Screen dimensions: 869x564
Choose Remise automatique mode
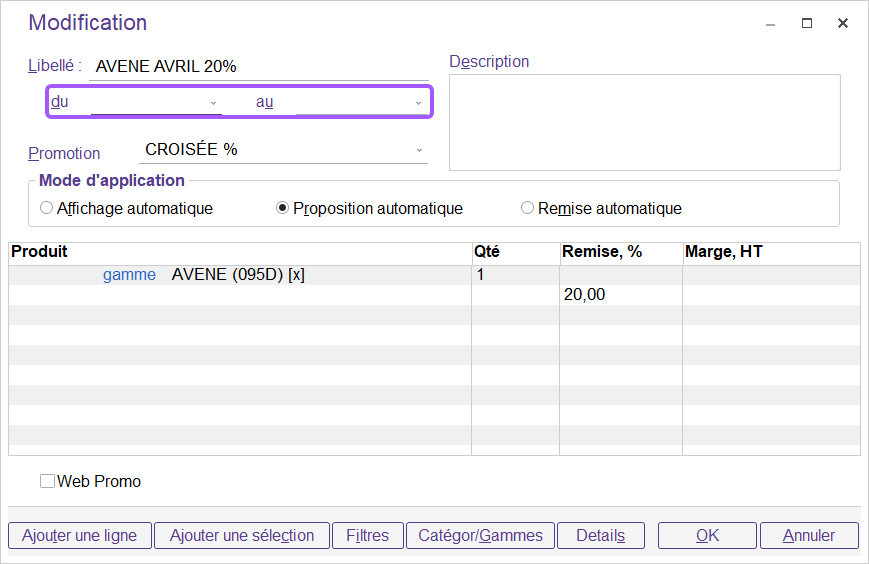pyautogui.click(x=527, y=209)
